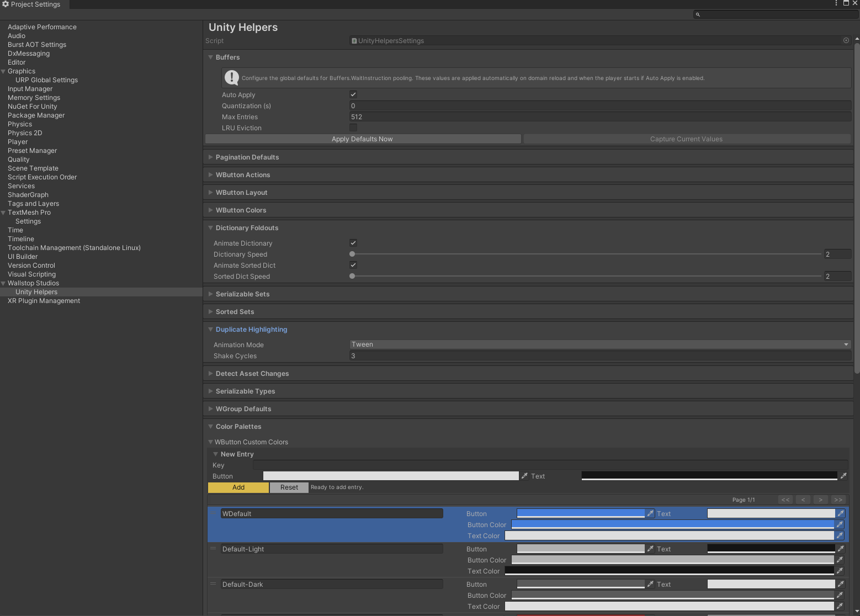The height and width of the screenshot is (616, 860).
Task: Open the Script object picker circle icon
Action: click(x=846, y=40)
